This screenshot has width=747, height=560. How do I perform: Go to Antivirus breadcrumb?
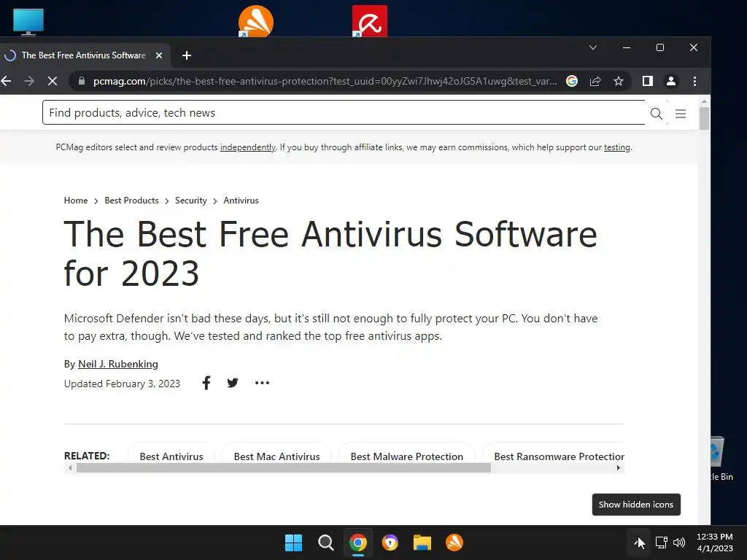(x=241, y=201)
